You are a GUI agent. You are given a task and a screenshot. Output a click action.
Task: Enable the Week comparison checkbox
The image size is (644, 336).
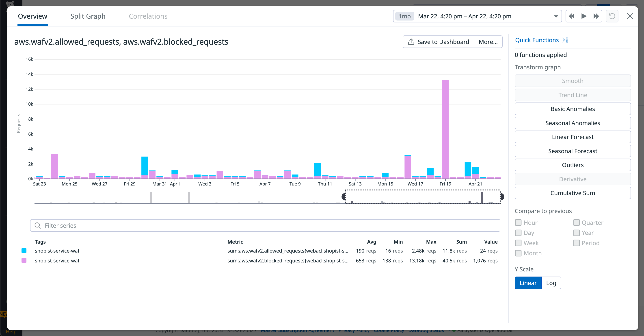518,243
